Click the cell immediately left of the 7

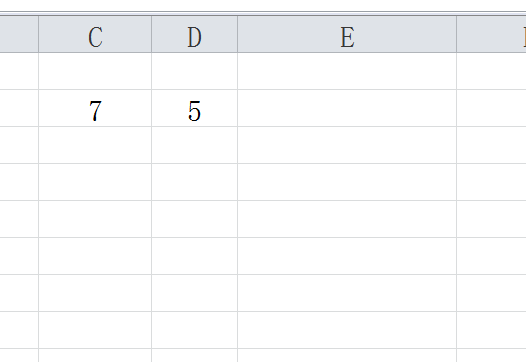[19, 108]
